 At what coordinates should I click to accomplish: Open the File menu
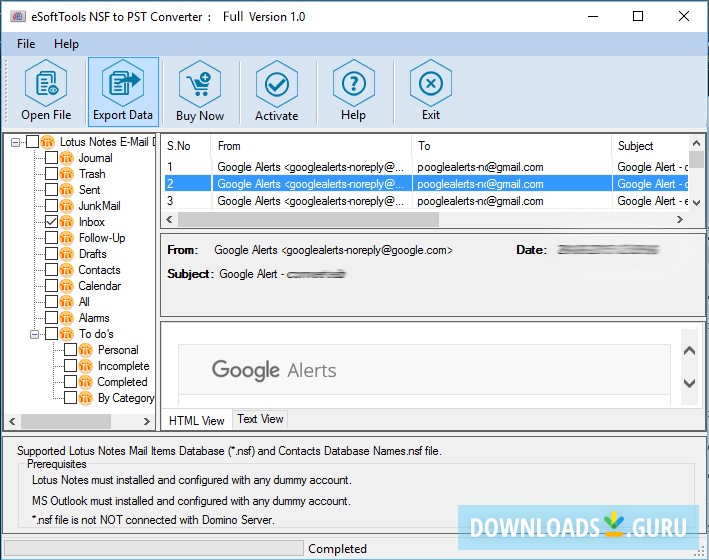(26, 44)
